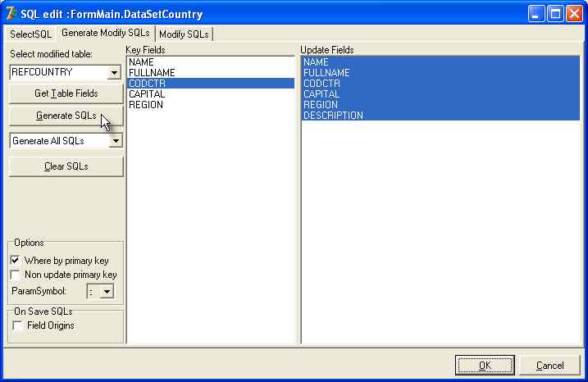Minimize the SQL edit window
This screenshot has height=382, width=588.
[x=536, y=14]
